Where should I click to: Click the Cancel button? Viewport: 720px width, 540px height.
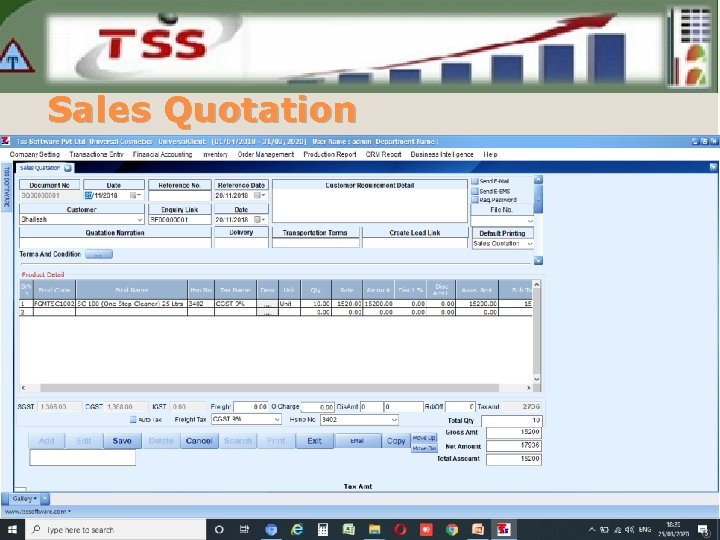pyautogui.click(x=199, y=441)
